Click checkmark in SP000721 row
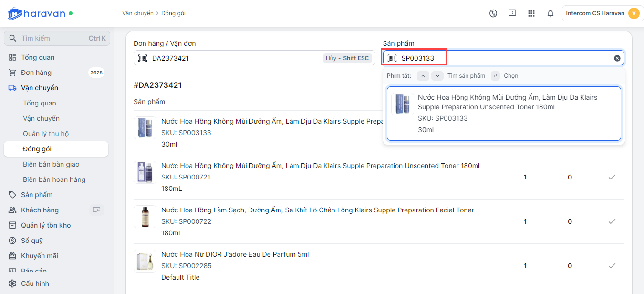 (x=612, y=177)
